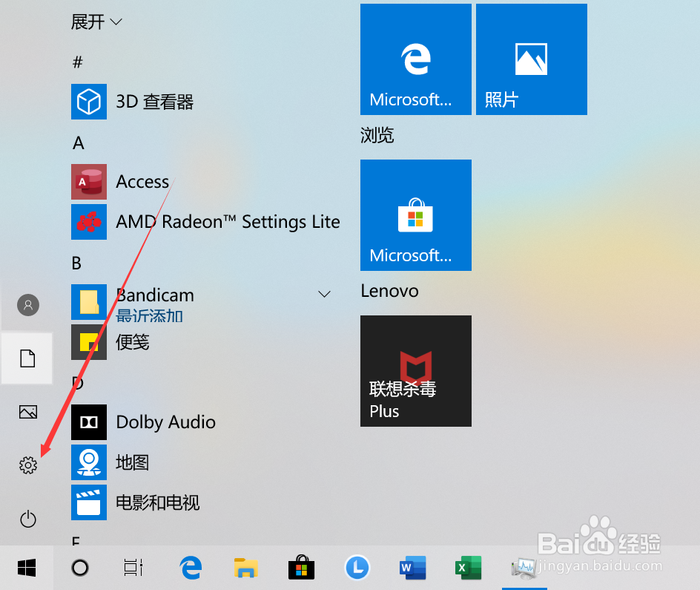Click the Windows Start button

[27, 568]
